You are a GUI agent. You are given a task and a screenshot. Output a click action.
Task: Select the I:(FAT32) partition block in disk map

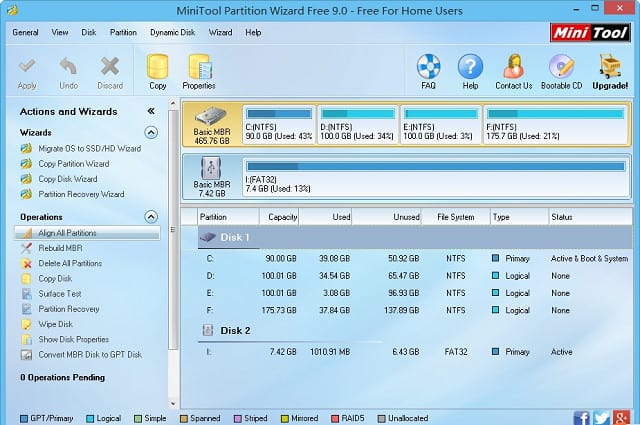pos(436,177)
